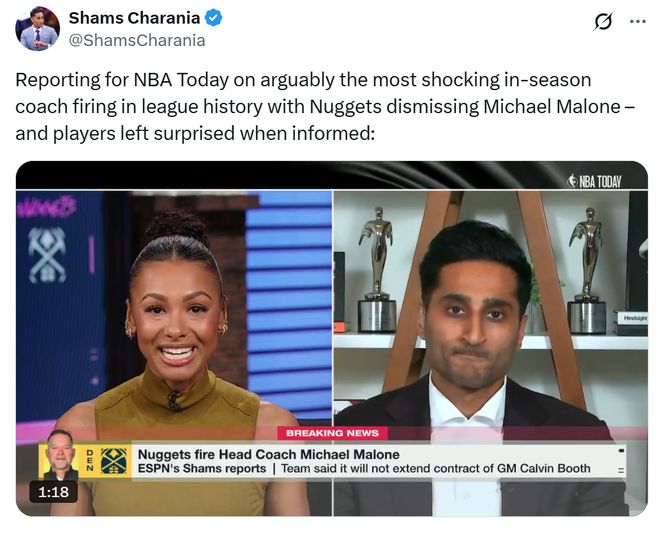Viewport: 660px width, 538px height.
Task: Click the Shams Charania display name
Action: [x=134, y=18]
